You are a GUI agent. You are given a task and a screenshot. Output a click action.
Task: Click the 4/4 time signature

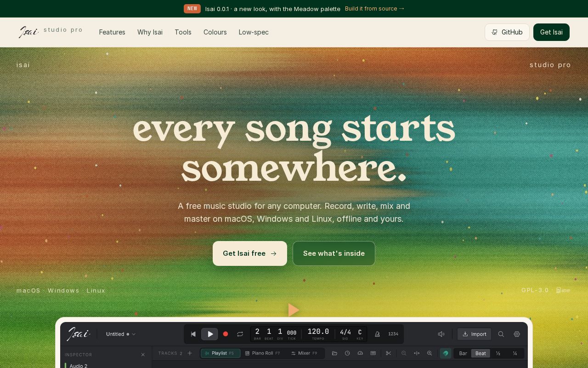point(345,334)
